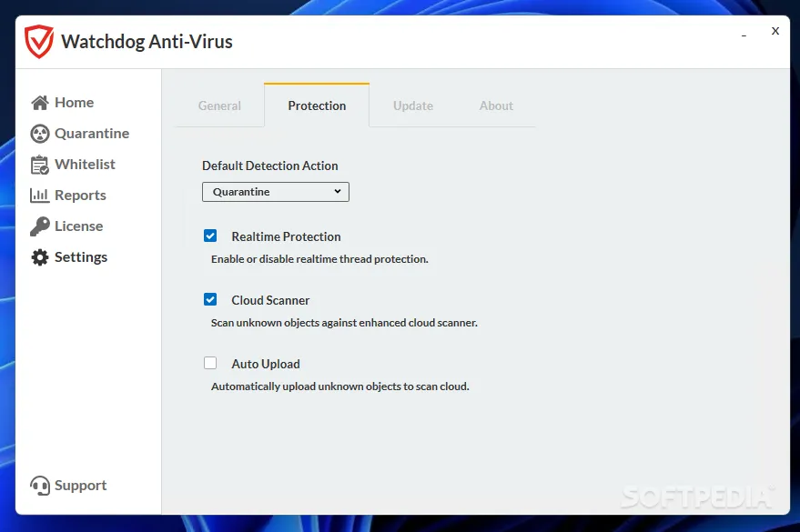The height and width of the screenshot is (532, 800).
Task: Click the Cloud Scanner label
Action: pyautogui.click(x=270, y=301)
